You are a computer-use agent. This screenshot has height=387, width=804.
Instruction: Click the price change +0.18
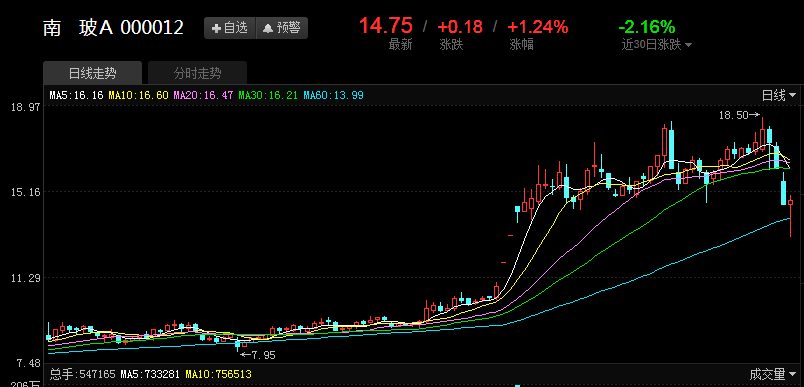460,27
